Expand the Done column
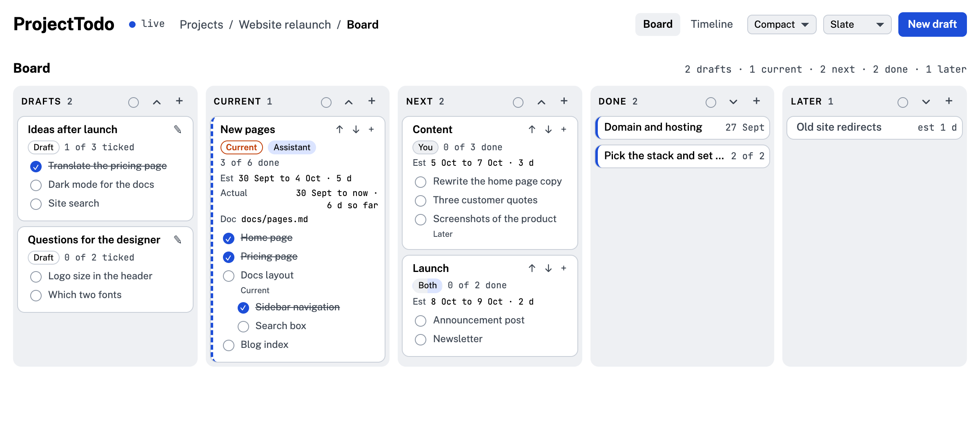 [733, 102]
